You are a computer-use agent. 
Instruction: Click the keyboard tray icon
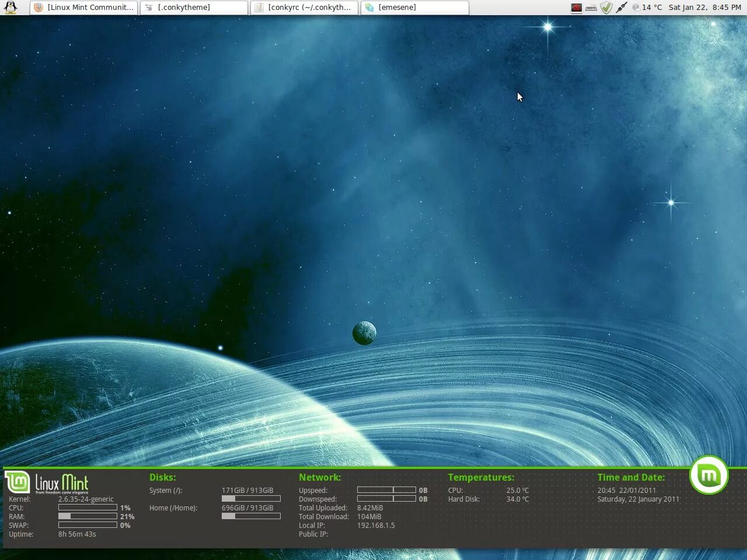[x=591, y=8]
